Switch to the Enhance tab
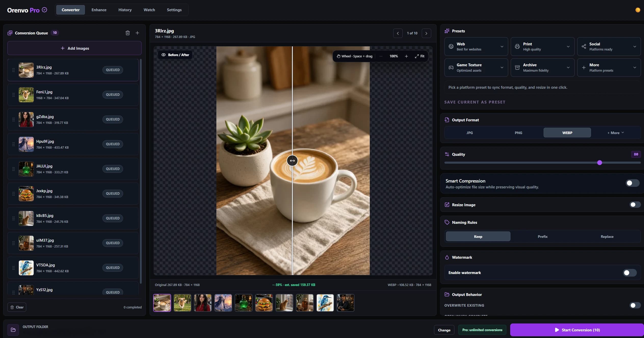 [99, 10]
